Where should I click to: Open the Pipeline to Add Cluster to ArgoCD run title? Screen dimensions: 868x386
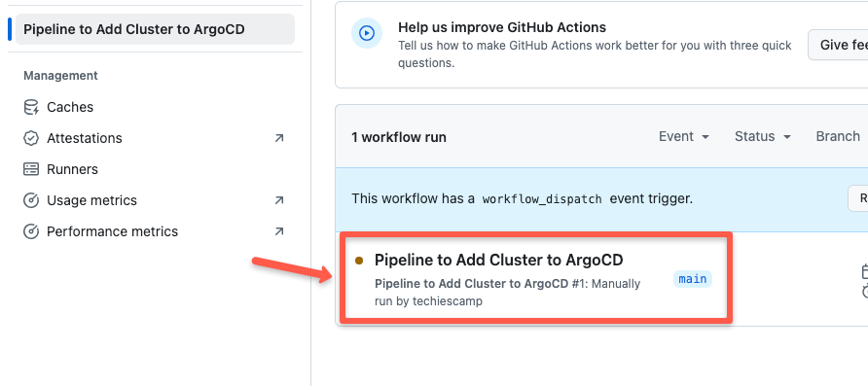click(x=499, y=260)
